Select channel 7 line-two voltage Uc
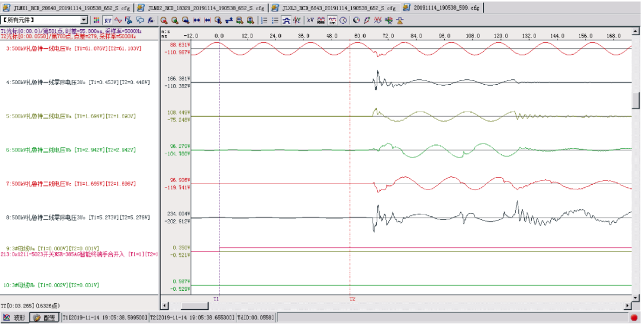The image size is (644, 326). 70,184
